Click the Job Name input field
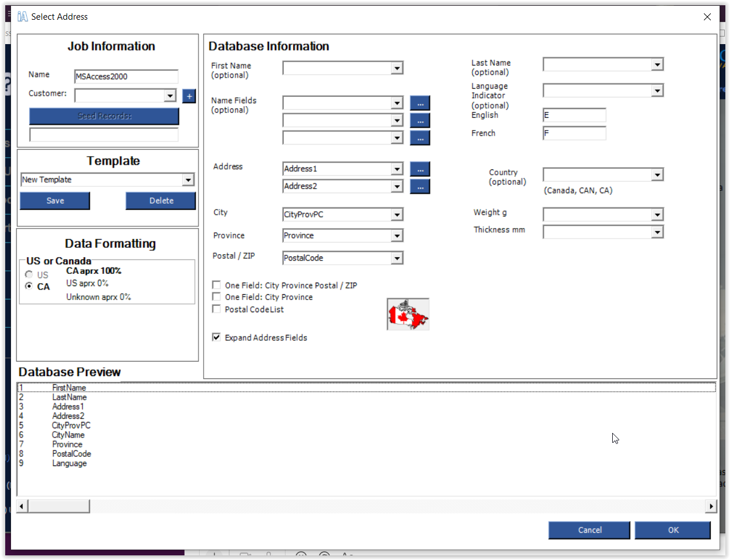Image resolution: width=730 pixels, height=560 pixels. click(x=126, y=77)
